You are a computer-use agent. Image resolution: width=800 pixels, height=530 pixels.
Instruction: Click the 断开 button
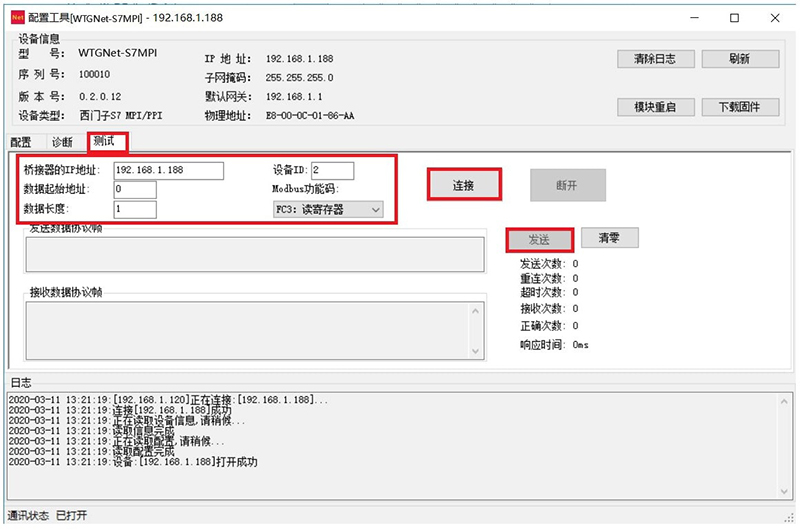point(568,185)
